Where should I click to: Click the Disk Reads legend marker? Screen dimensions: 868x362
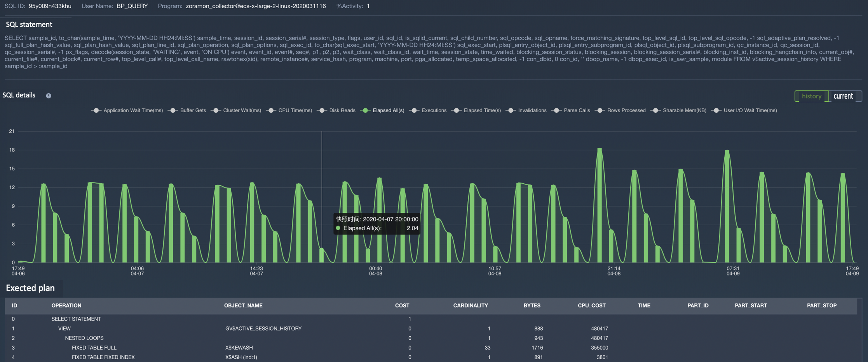(x=322, y=110)
